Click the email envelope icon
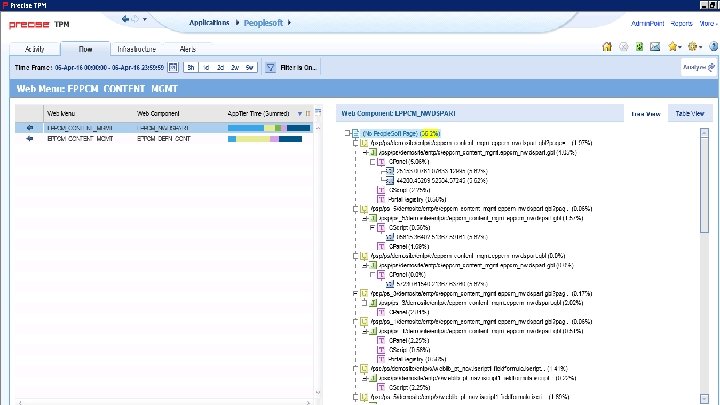This screenshot has width=720, height=405. pos(655,46)
